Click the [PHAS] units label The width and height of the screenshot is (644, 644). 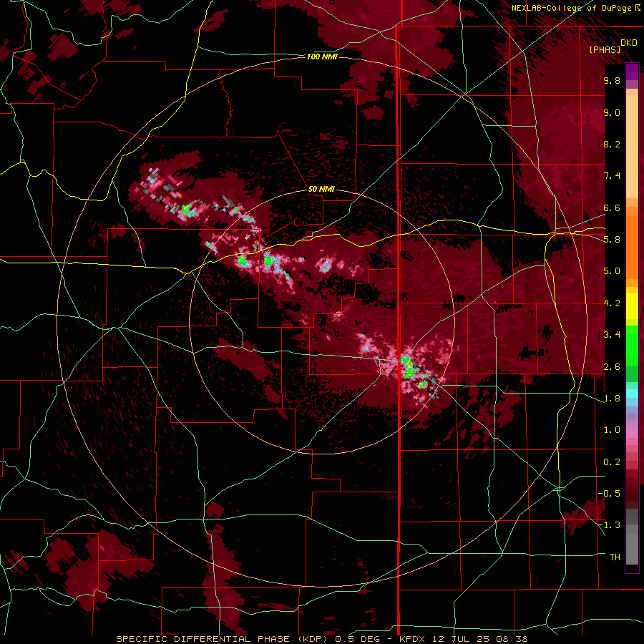point(605,50)
